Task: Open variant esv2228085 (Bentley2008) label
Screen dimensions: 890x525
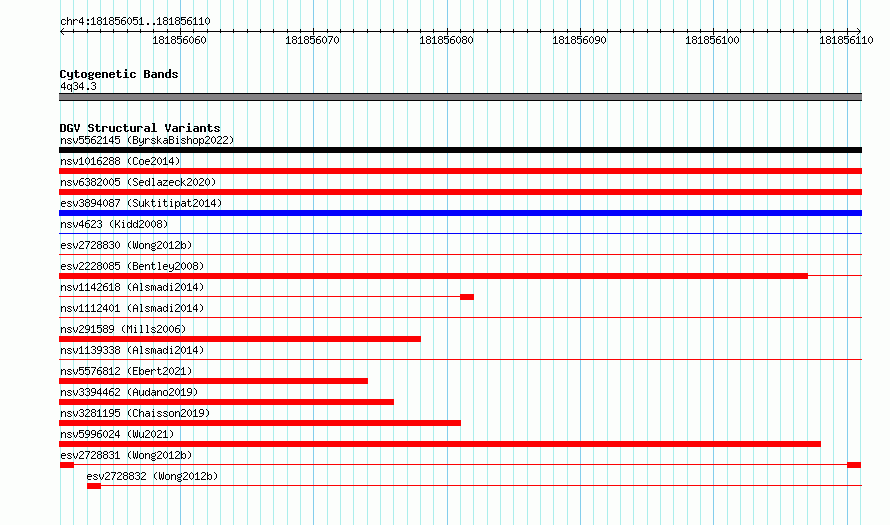Action: (132, 266)
